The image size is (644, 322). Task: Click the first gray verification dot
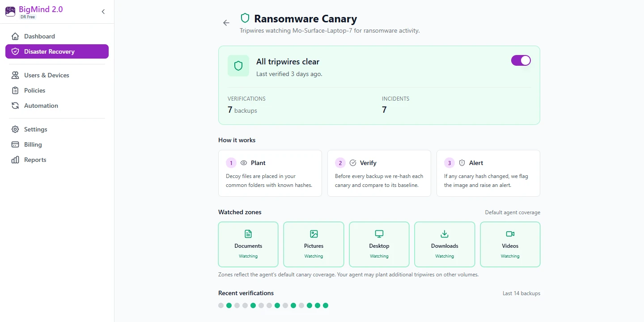point(221,305)
